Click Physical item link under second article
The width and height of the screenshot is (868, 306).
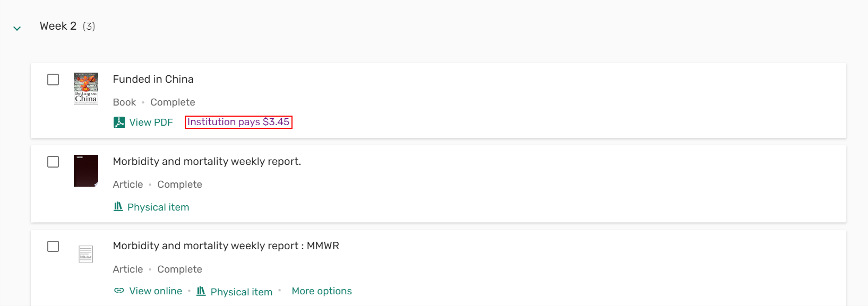pos(158,207)
